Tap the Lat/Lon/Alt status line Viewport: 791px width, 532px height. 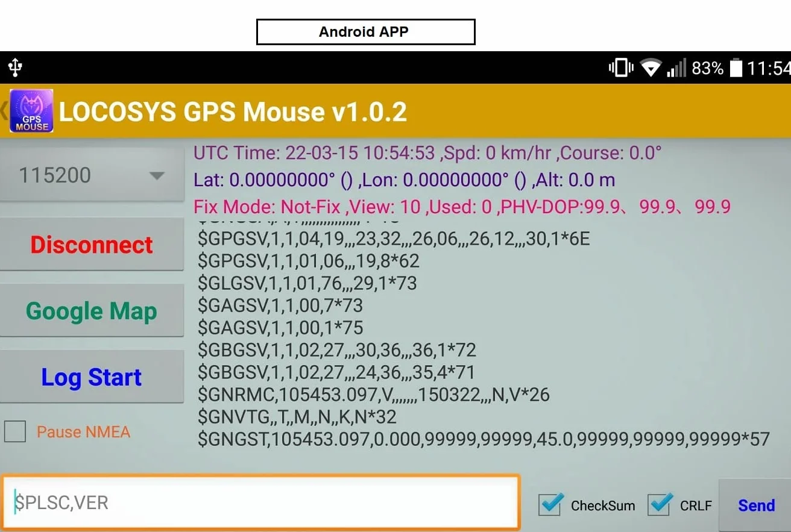[x=405, y=180]
